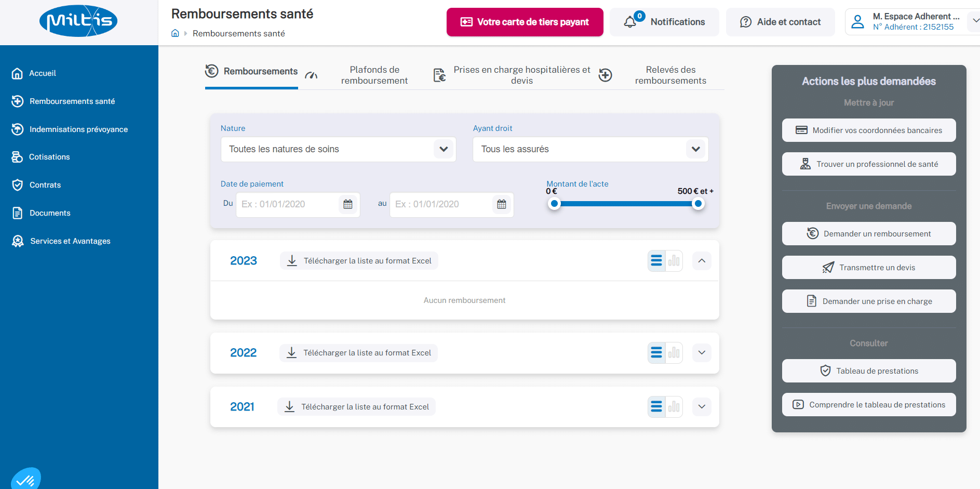Expand the 2022 reimbursements section
The width and height of the screenshot is (980, 489).
702,353
